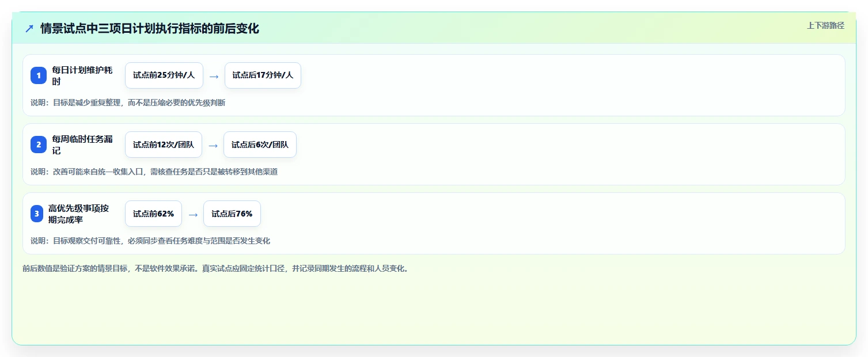Click the arrow between 62% and 76% pills
This screenshot has width=868, height=357.
coord(193,214)
